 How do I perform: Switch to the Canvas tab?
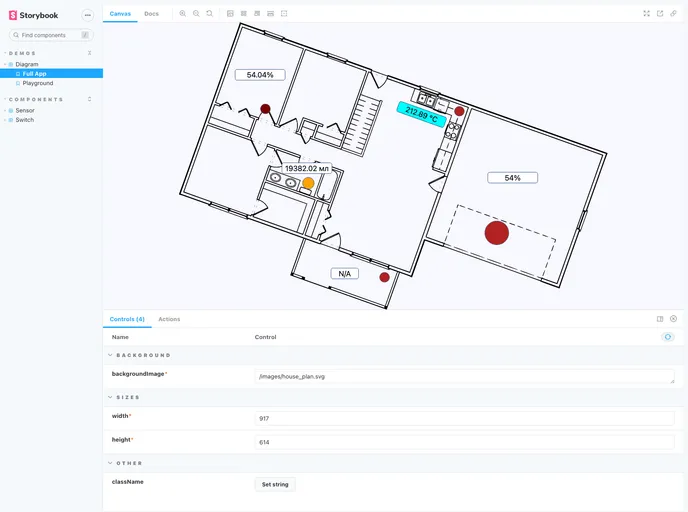click(120, 14)
